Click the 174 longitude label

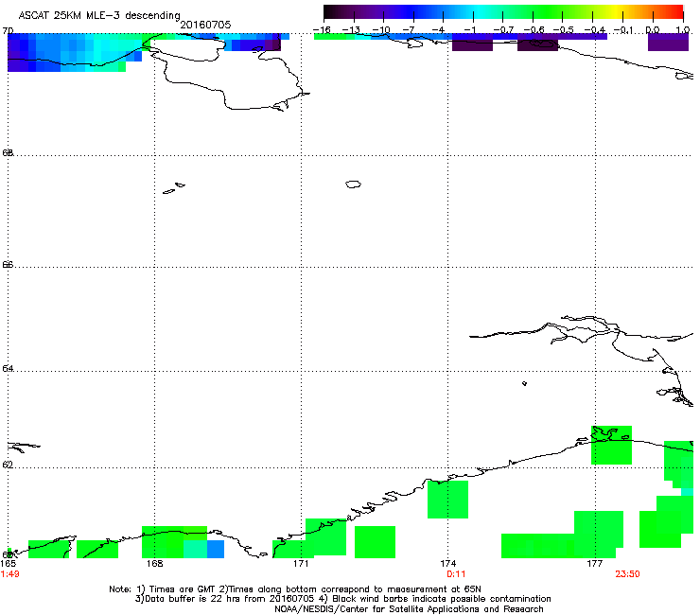point(447,564)
